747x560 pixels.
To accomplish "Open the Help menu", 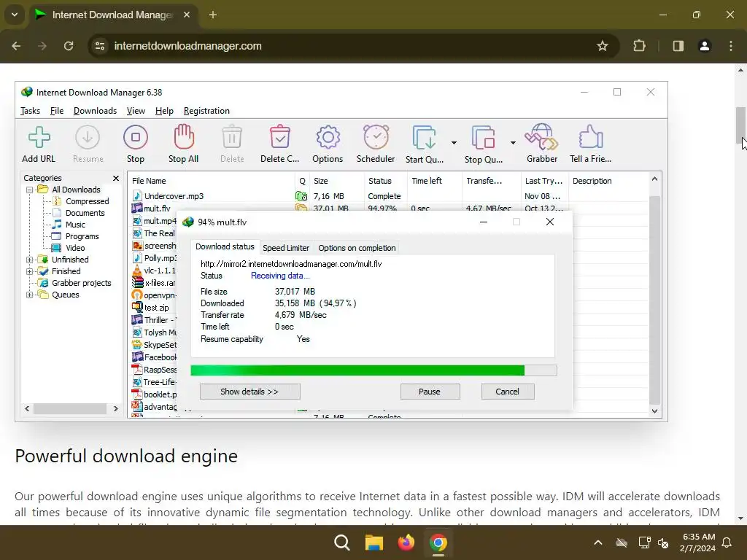I will (164, 111).
